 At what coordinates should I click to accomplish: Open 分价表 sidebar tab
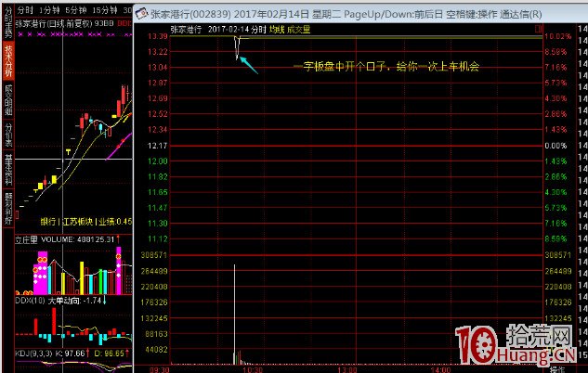tap(8, 135)
